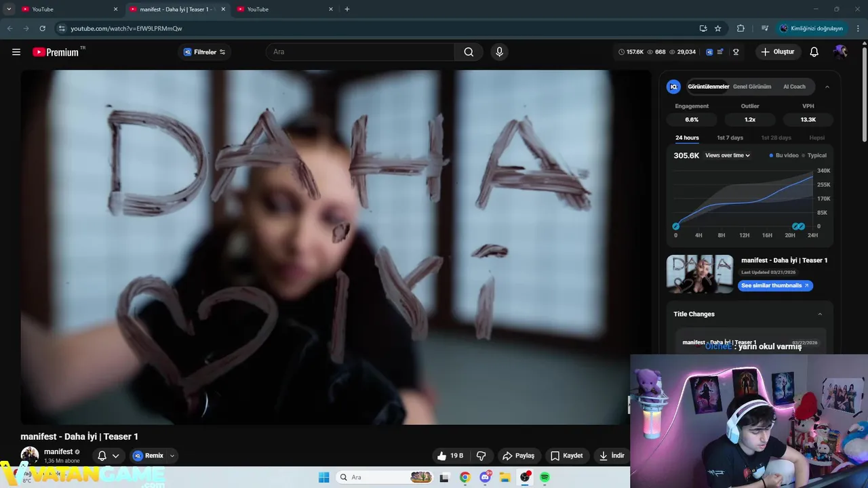The height and width of the screenshot is (488, 868).
Task: Go to YouTube Premium home logo
Action: tap(56, 52)
